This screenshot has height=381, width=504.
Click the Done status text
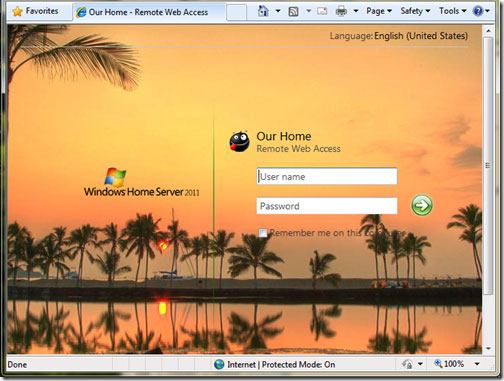click(x=17, y=364)
